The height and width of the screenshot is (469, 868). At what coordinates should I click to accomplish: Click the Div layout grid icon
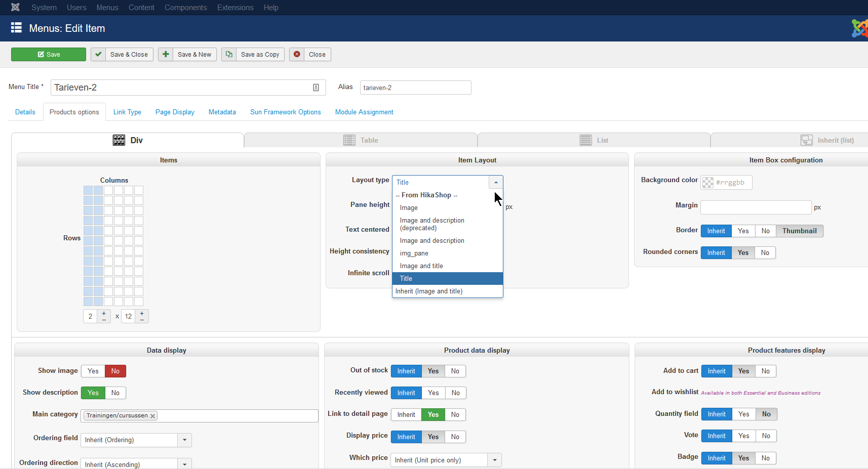119,140
